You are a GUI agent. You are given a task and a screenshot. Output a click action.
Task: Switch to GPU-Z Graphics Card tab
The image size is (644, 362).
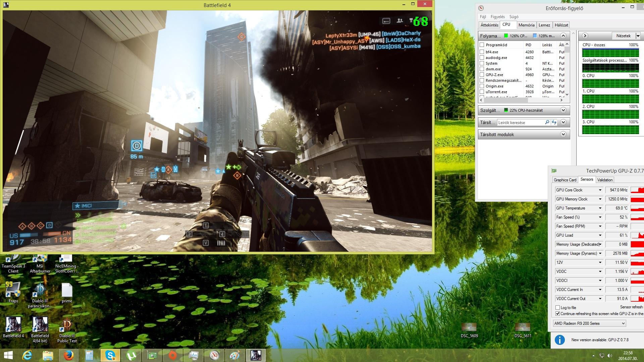click(565, 180)
